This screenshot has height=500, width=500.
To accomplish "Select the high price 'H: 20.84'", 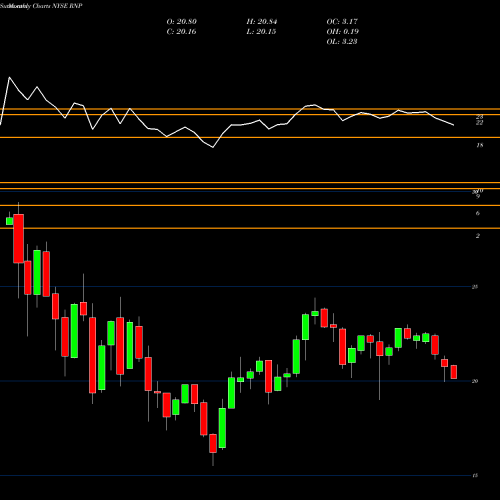I will click(x=262, y=22).
